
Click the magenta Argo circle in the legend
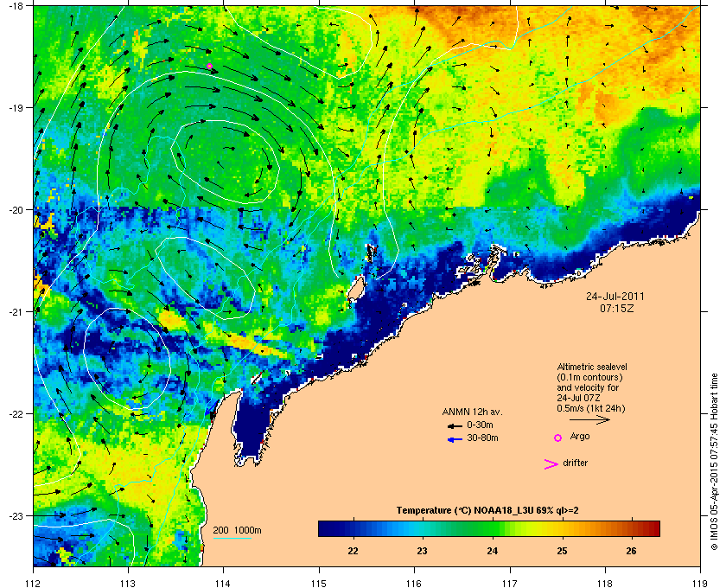tap(558, 438)
